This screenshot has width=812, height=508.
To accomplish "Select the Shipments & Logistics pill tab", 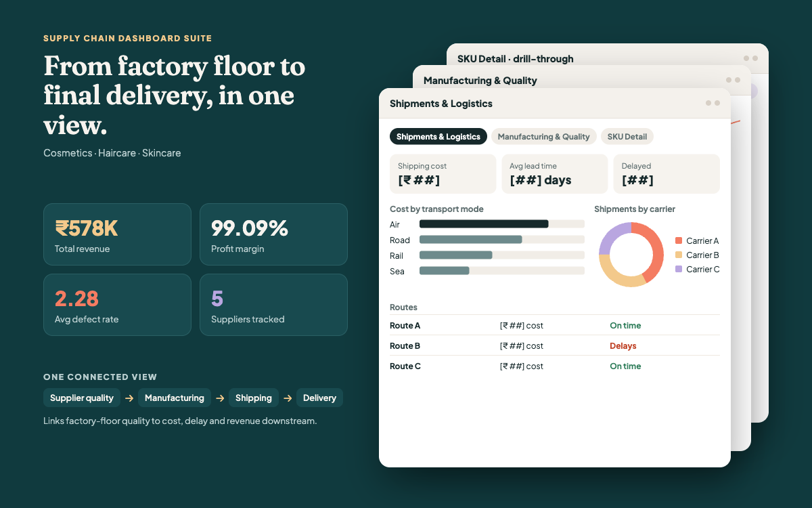I will tap(438, 136).
